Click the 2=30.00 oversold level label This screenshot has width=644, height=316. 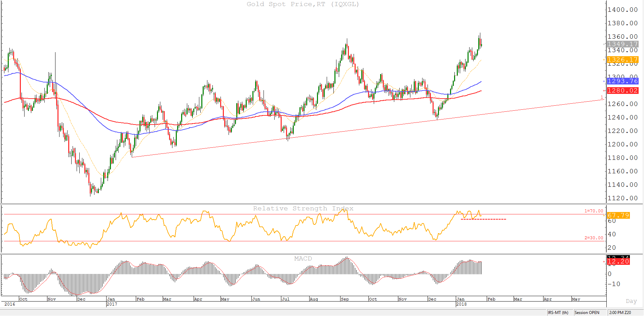point(594,238)
